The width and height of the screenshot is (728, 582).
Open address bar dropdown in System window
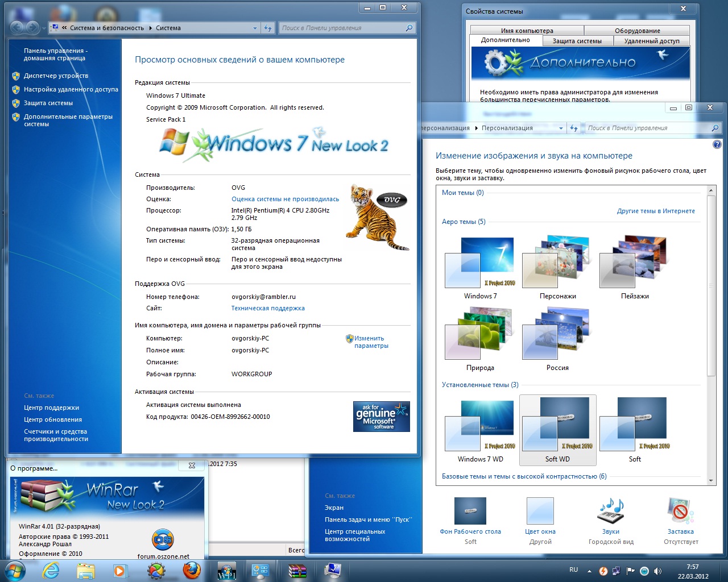tap(255, 28)
